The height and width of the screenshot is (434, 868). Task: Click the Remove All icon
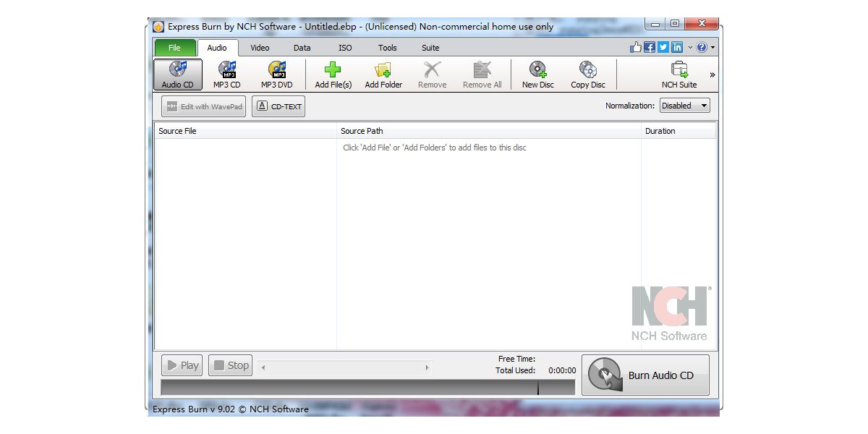click(482, 73)
